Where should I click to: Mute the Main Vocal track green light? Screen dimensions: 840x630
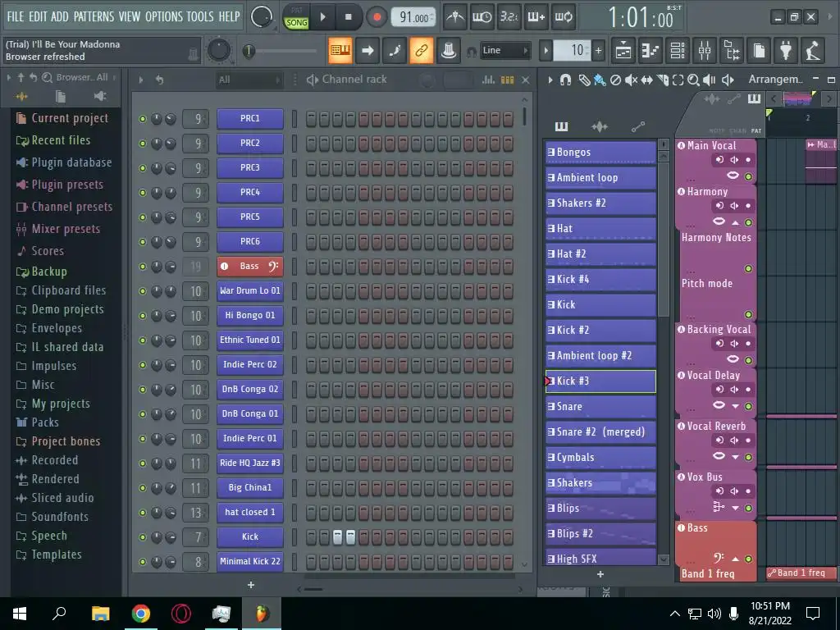tap(748, 176)
